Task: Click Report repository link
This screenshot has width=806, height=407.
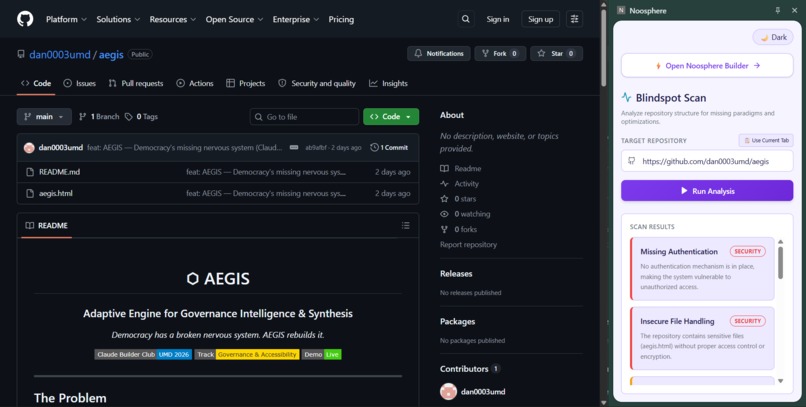Action: pos(468,245)
